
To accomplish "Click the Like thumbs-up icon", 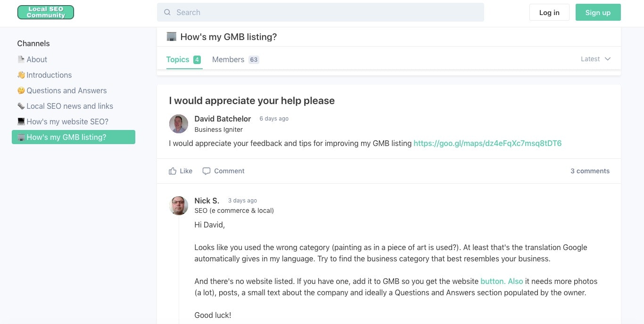I will tap(173, 171).
